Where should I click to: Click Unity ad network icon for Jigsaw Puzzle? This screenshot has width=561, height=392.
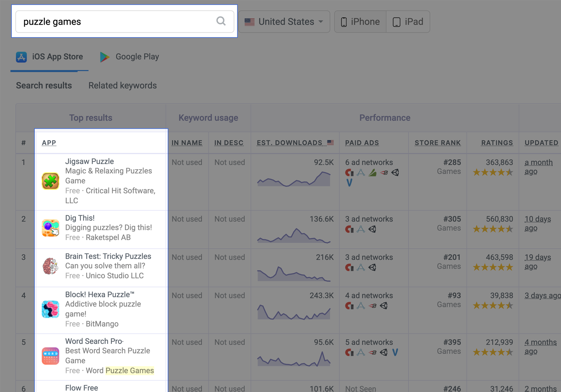coord(395,173)
